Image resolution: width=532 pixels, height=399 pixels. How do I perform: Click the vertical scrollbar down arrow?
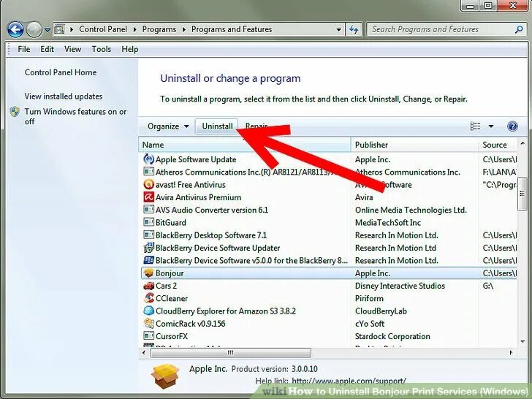tap(522, 342)
